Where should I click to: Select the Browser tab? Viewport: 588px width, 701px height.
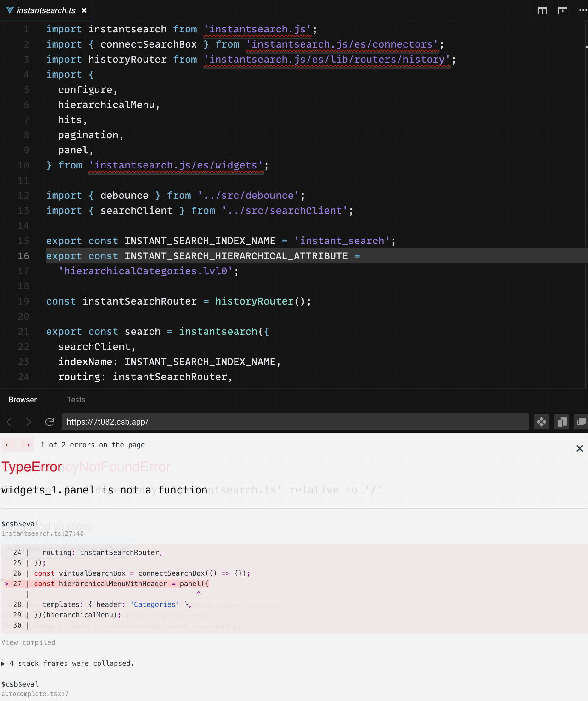(x=22, y=400)
